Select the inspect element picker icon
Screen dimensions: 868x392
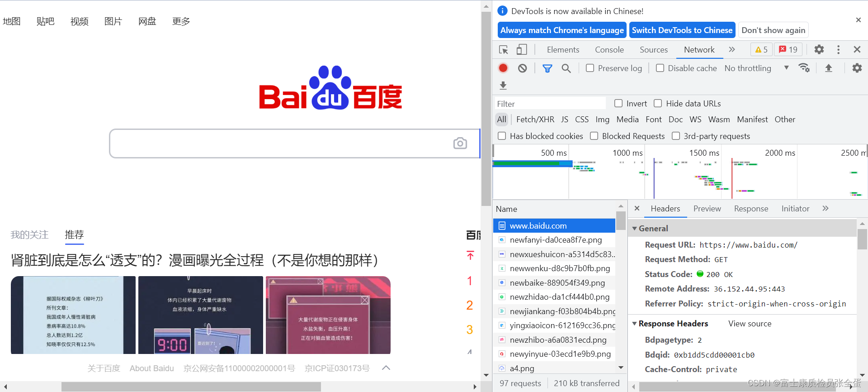pyautogui.click(x=504, y=50)
